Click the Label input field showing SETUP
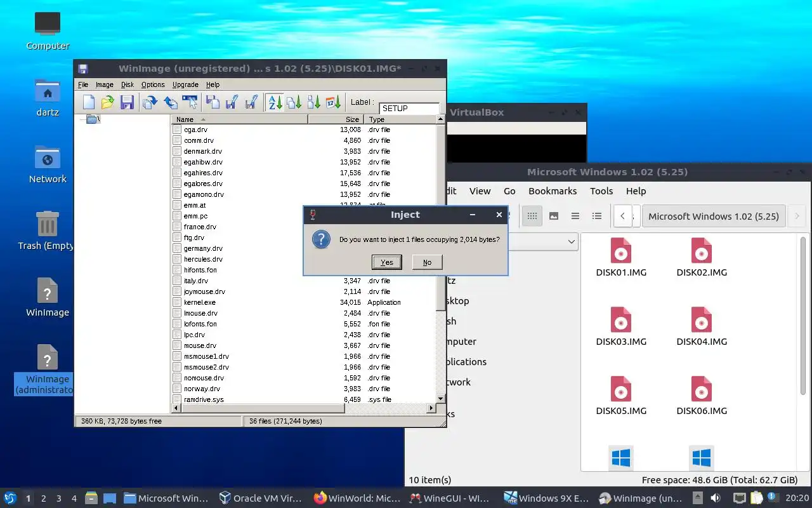This screenshot has width=812, height=508. click(409, 109)
